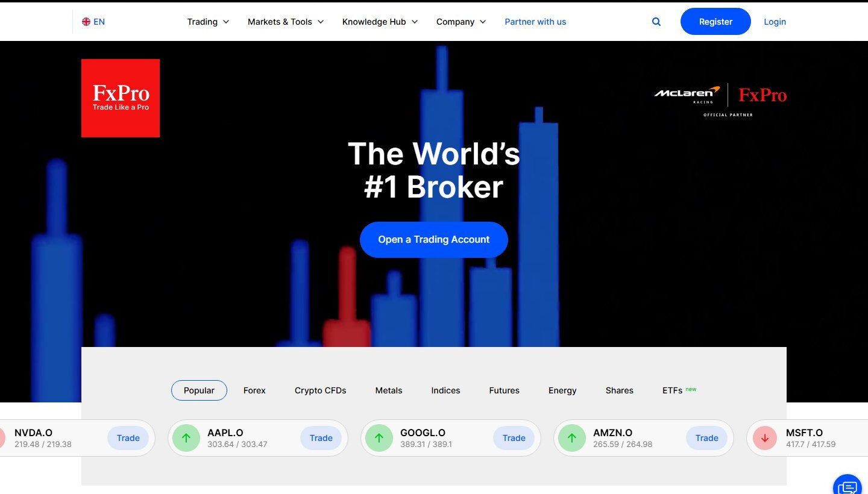Click Trade button for AMZN.O
Viewport: 868px width, 494px height.
point(707,438)
